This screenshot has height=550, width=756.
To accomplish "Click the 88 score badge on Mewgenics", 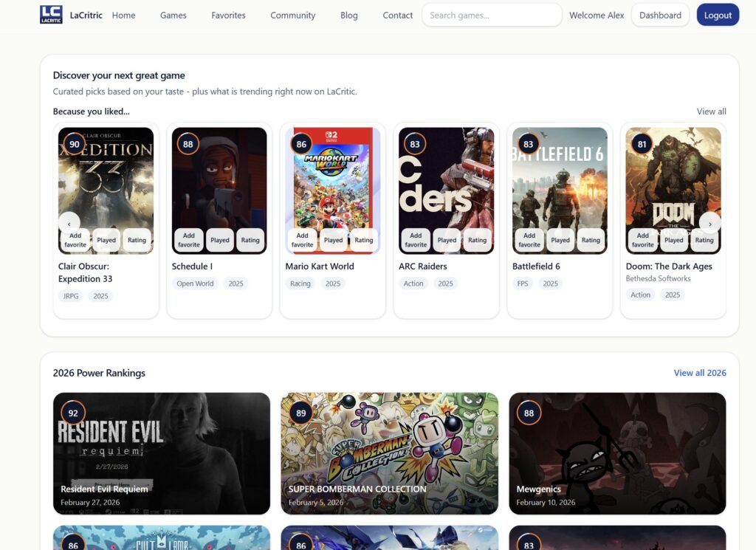I will pos(529,413).
